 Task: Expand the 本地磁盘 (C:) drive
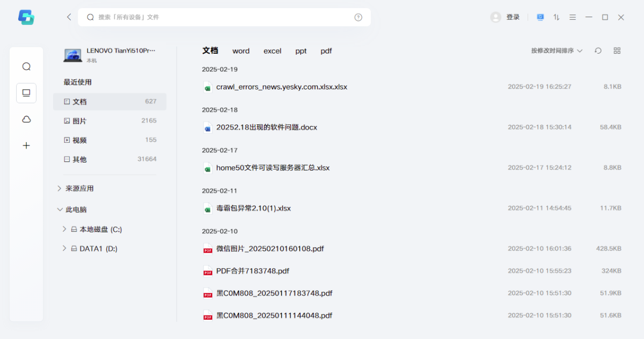(x=64, y=229)
